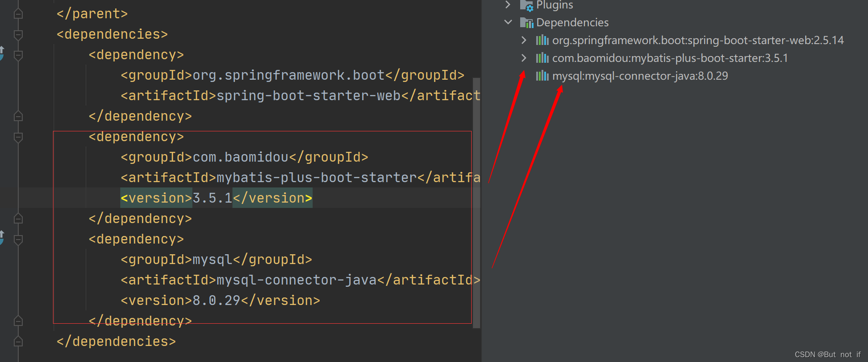Select mysql:mysql-connector-java:8.0.29 row
The width and height of the screenshot is (868, 362).
pos(640,76)
